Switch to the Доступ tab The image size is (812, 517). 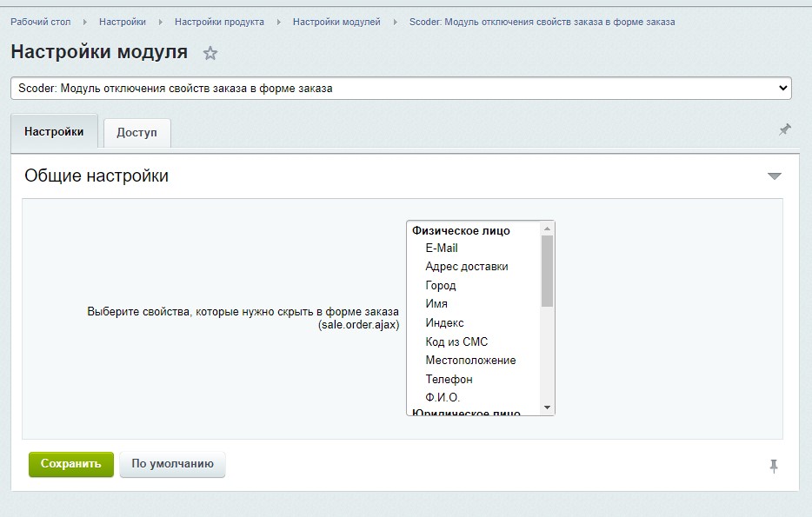tap(136, 133)
